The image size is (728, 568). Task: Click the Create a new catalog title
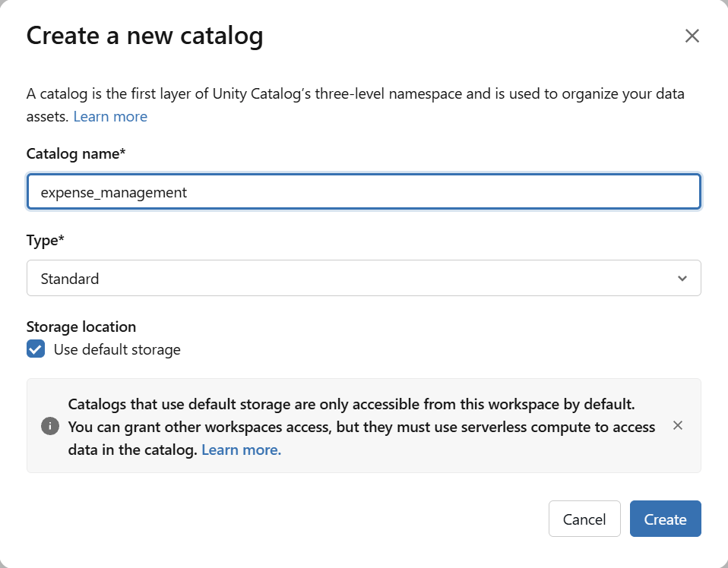click(x=145, y=36)
